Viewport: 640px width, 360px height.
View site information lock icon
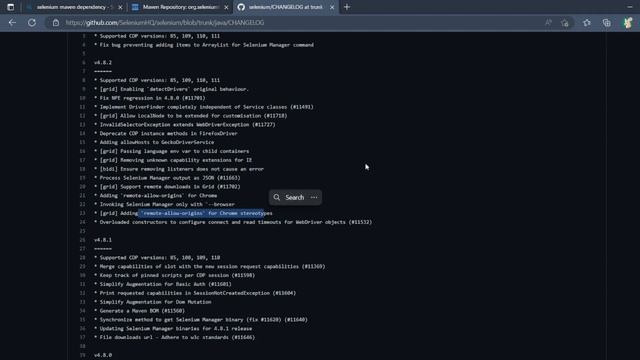click(x=56, y=23)
